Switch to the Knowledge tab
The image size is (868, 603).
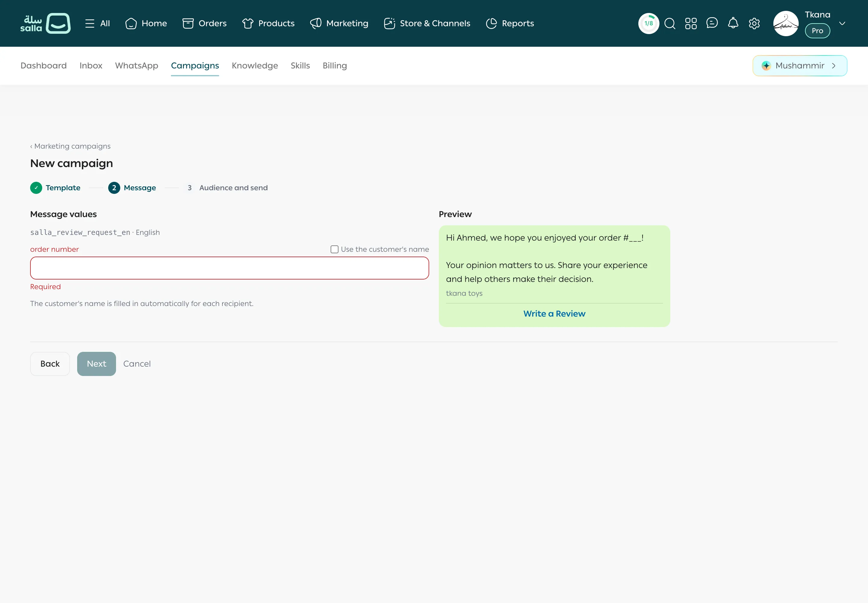[x=255, y=66]
